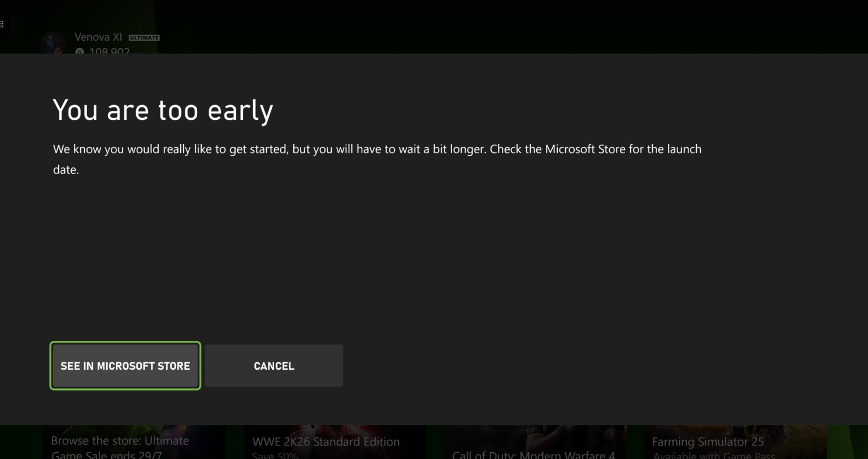Open Call of Duty: Modern Warfare 4 tile
The width and height of the screenshot is (868, 459).
[x=535, y=443]
